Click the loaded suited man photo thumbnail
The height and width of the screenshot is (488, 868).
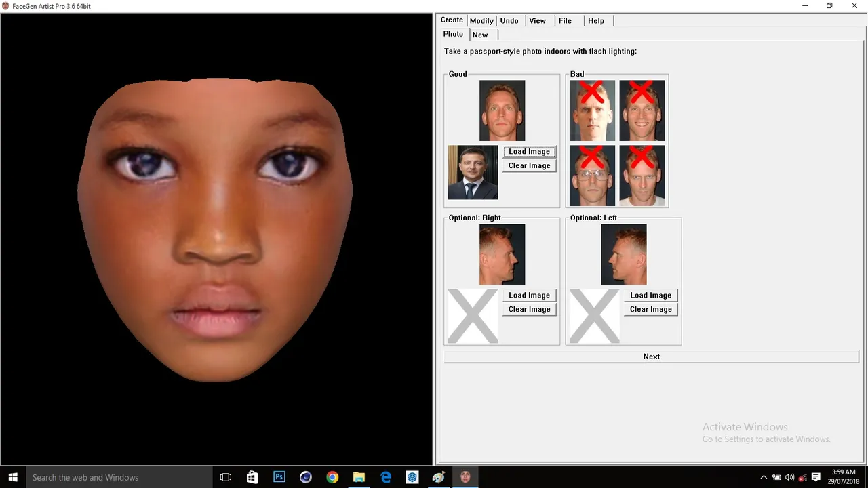coord(473,172)
